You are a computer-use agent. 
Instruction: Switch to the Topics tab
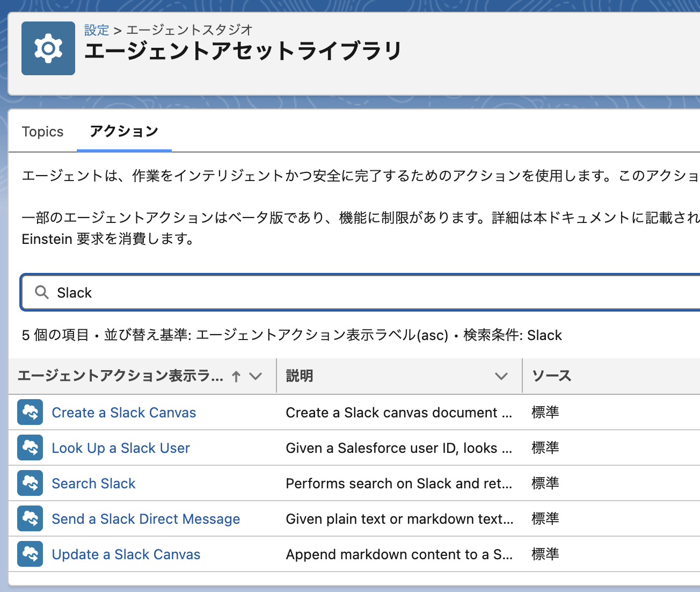(x=42, y=131)
